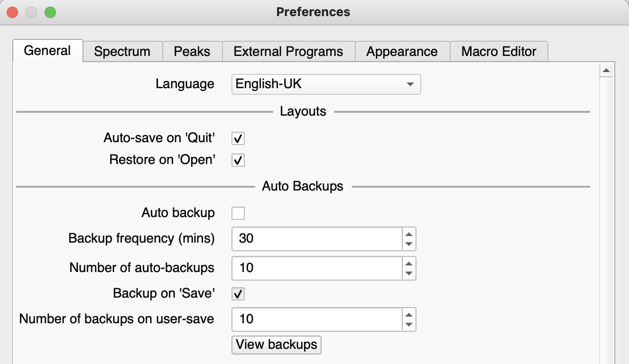Image resolution: width=629 pixels, height=364 pixels.
Task: Click the up arrow of Backup frequency
Action: point(408,233)
